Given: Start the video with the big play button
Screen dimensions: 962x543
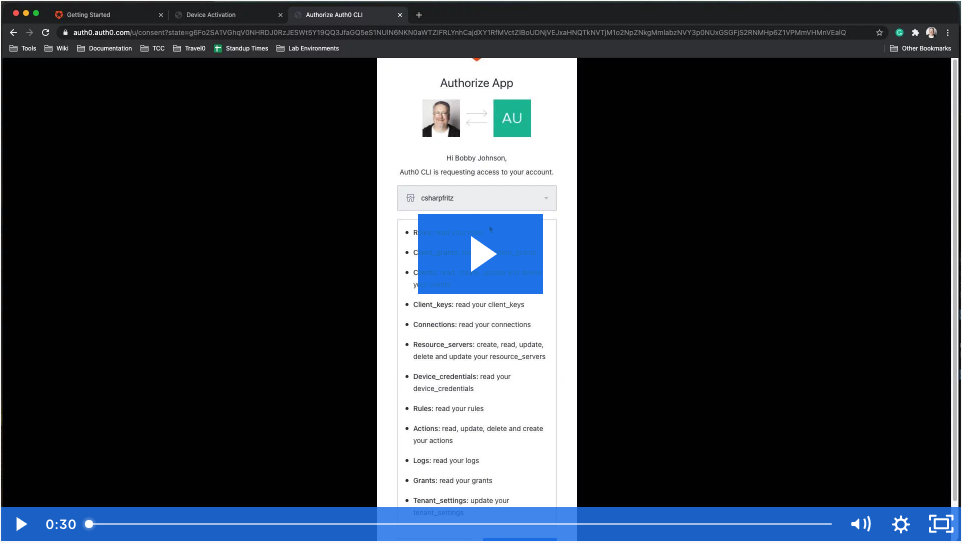Looking at the screenshot, I should coord(480,253).
